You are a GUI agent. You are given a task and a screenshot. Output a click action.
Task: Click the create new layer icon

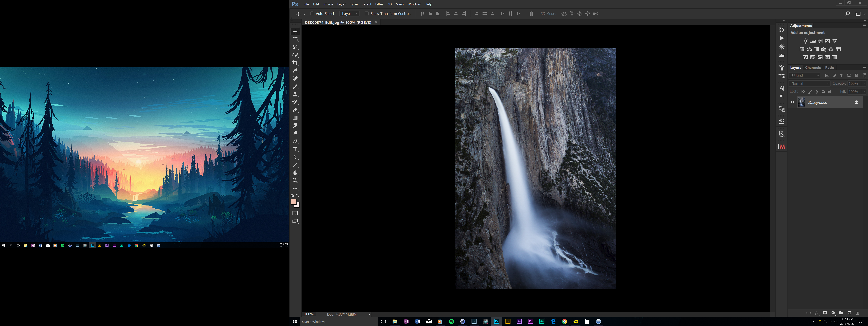(x=849, y=313)
